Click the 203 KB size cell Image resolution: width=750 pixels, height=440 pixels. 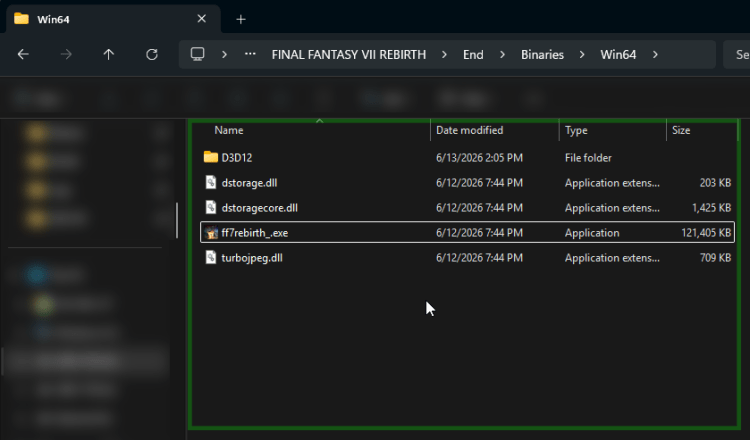(715, 183)
